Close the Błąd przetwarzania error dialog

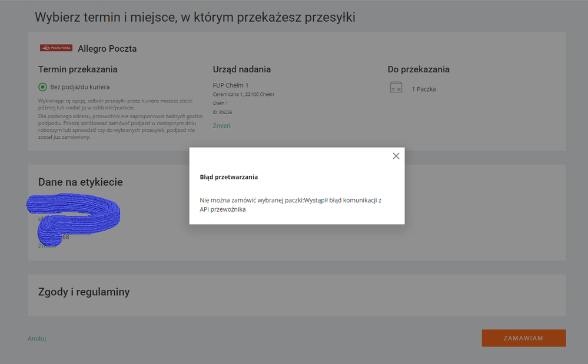click(396, 156)
